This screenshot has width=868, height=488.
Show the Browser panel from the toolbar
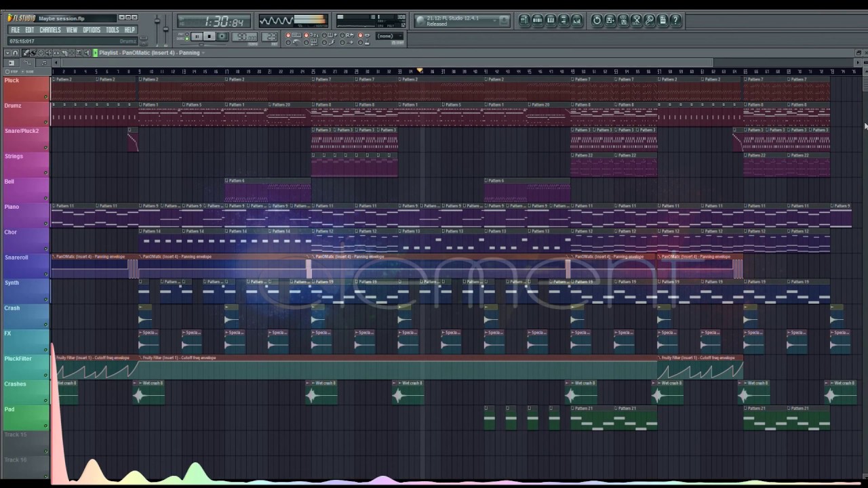click(564, 20)
